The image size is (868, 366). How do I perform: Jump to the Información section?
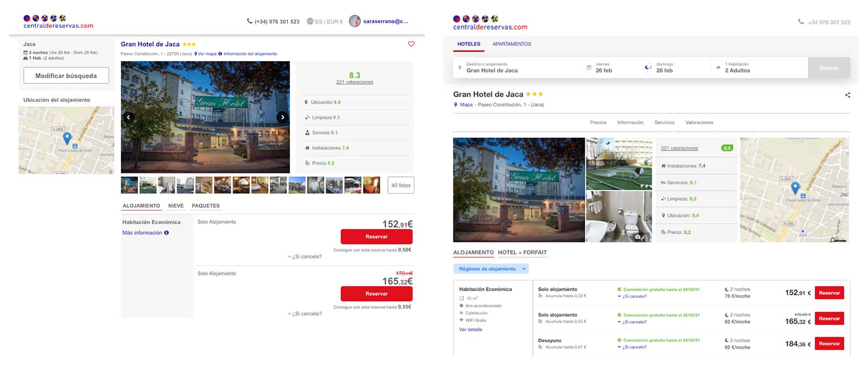coord(630,123)
